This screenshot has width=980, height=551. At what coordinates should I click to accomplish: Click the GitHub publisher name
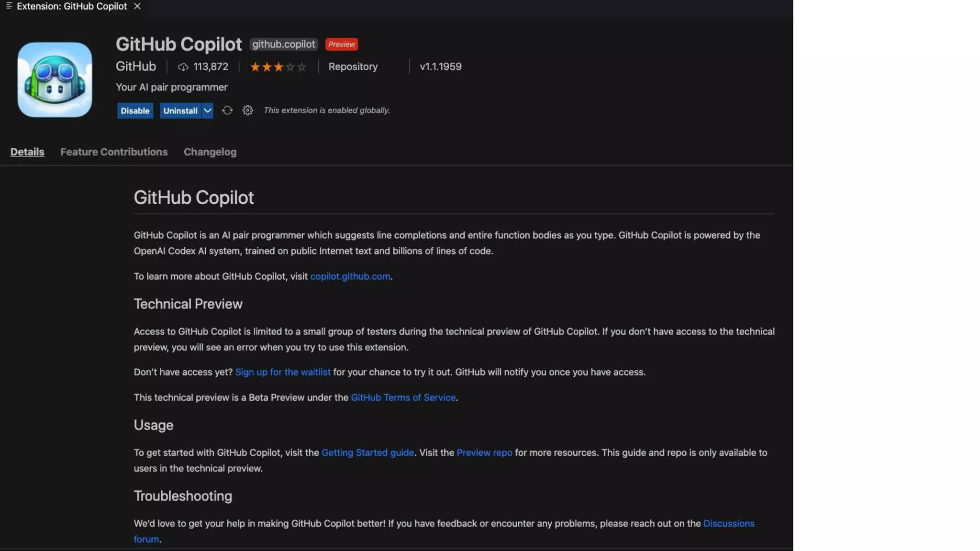[x=135, y=66]
